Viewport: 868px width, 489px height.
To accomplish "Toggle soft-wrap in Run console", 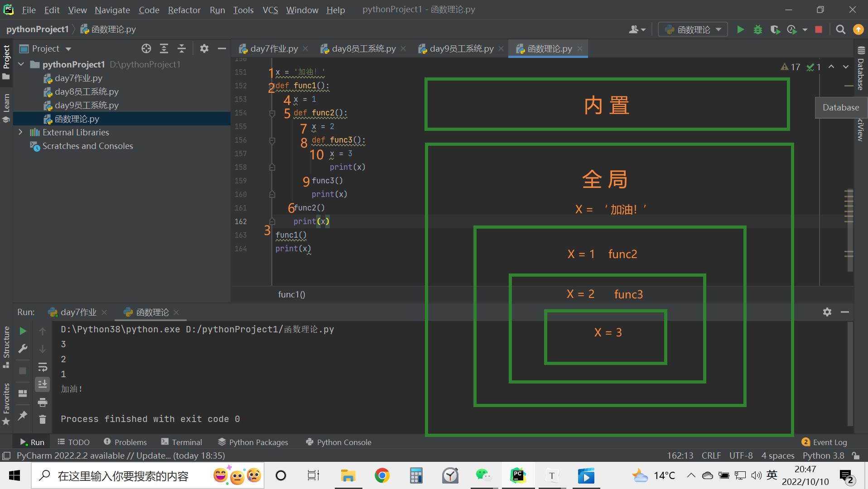I will click(x=43, y=366).
